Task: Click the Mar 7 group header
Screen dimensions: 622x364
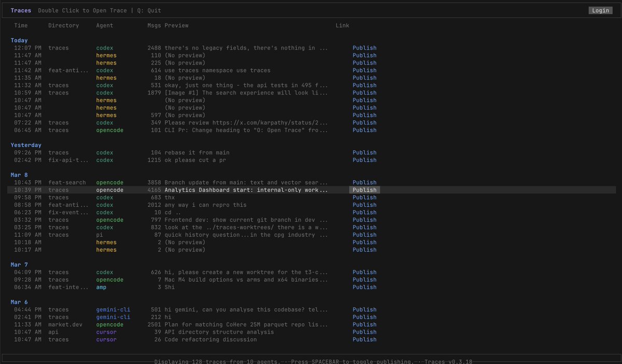Action: (x=19, y=265)
